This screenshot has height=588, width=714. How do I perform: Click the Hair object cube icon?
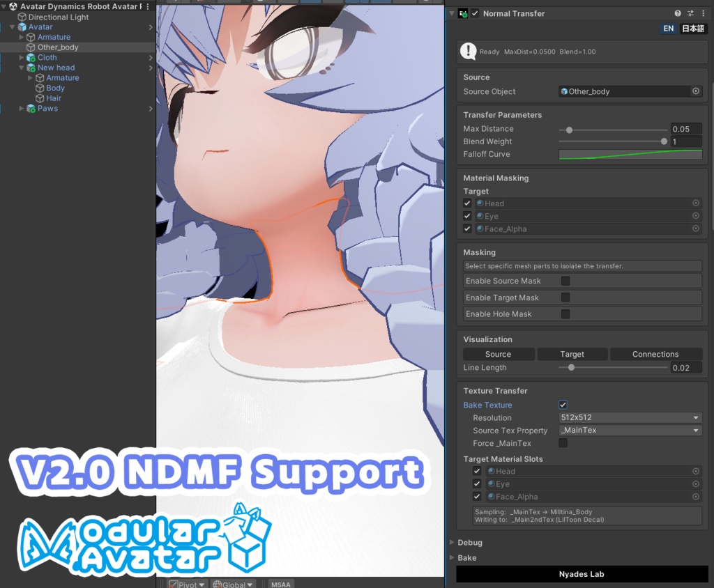click(40, 98)
